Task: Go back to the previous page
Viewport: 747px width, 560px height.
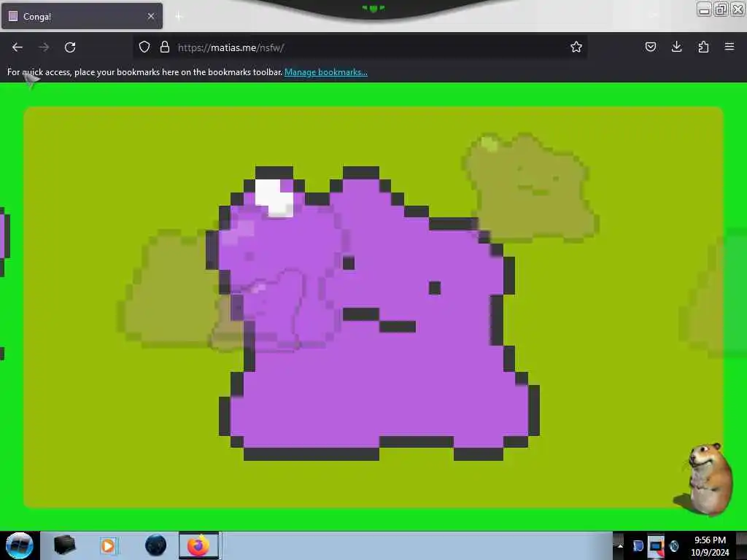Action: click(x=18, y=47)
